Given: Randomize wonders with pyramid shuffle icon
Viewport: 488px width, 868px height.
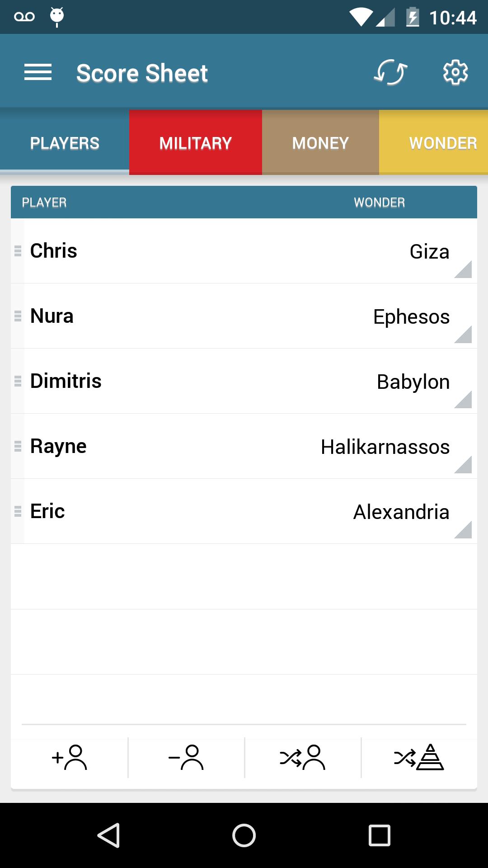Looking at the screenshot, I should pos(419,757).
